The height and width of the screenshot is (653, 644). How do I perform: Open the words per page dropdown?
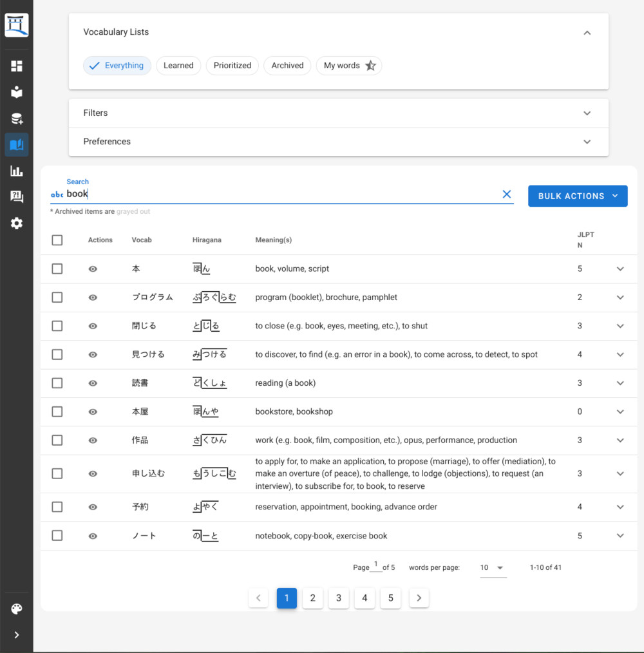493,567
